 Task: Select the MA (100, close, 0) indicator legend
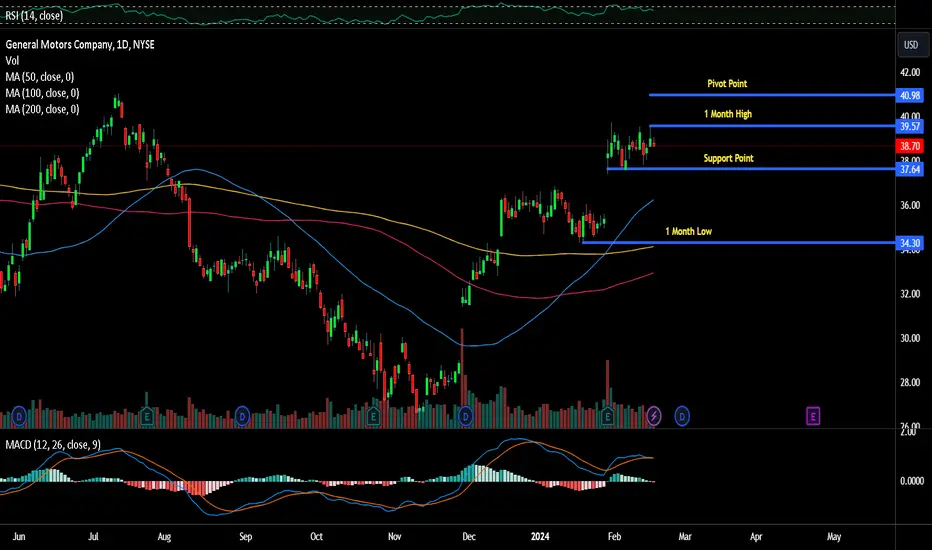42,93
